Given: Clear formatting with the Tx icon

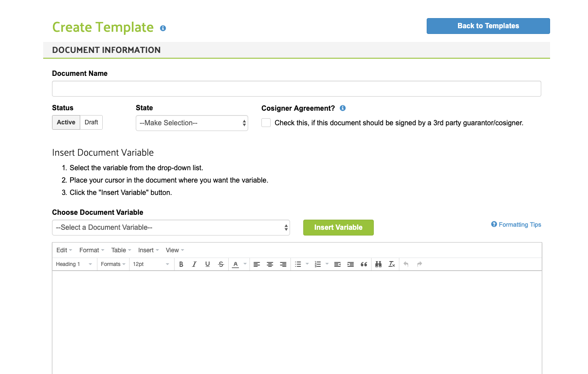Looking at the screenshot, I should (x=391, y=264).
